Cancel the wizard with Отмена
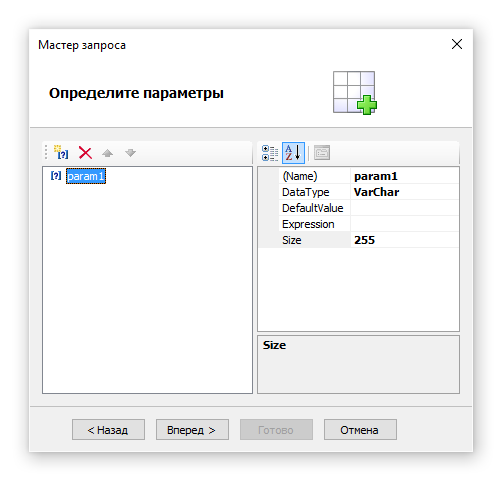 [360, 430]
